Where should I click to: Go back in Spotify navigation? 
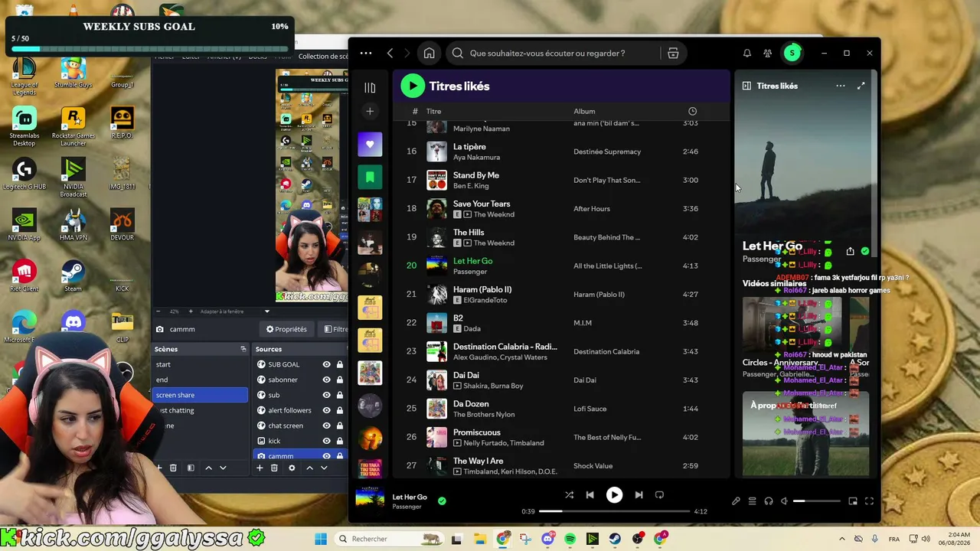(390, 54)
